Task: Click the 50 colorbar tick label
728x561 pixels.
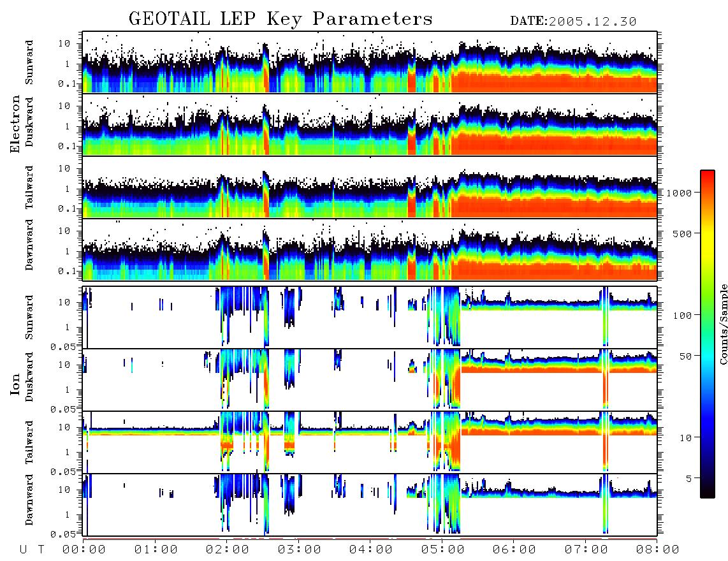Action: tap(686, 356)
